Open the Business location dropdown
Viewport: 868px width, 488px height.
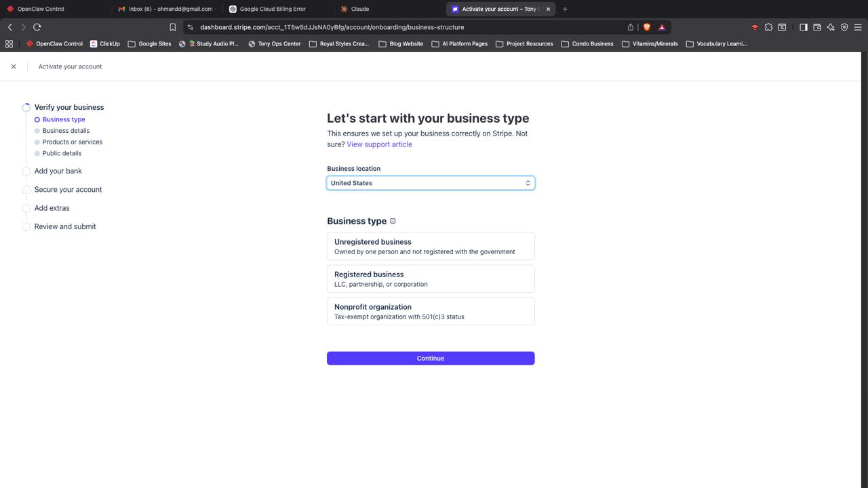tap(430, 183)
